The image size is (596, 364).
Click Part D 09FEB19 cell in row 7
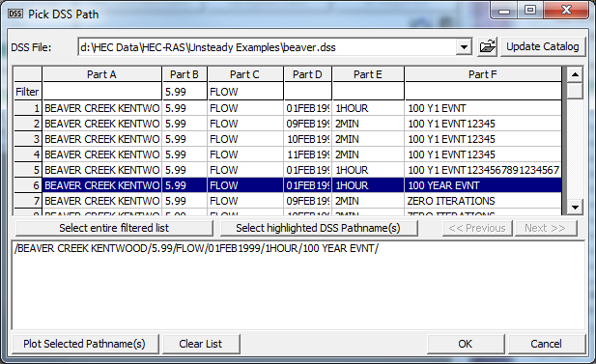pos(307,201)
